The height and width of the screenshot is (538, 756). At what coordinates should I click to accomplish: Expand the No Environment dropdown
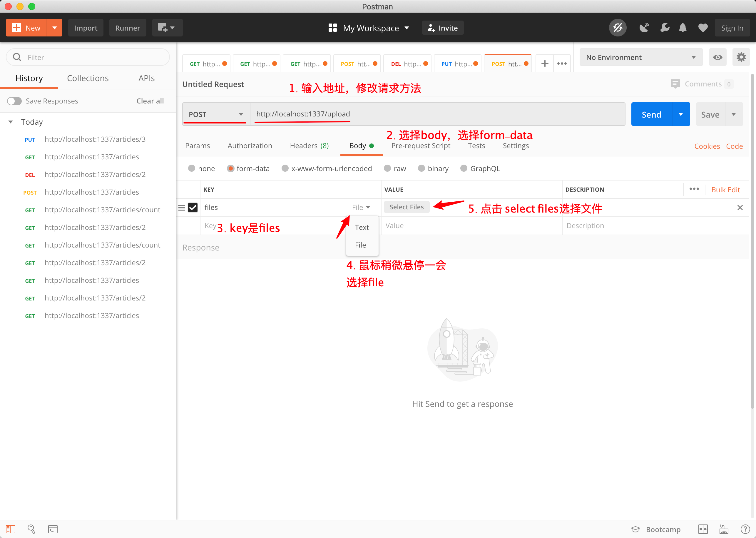[x=641, y=57]
